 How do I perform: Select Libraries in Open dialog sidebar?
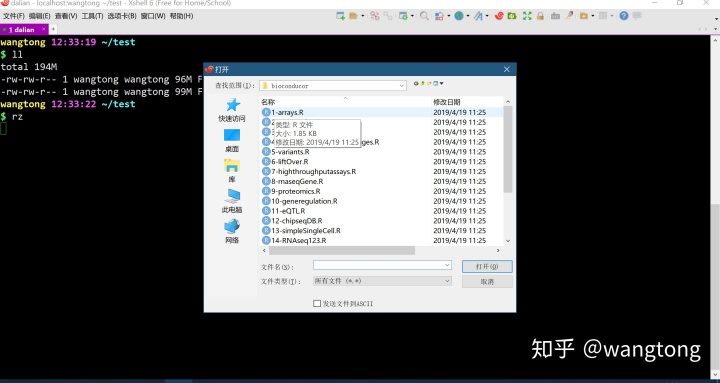pyautogui.click(x=232, y=171)
